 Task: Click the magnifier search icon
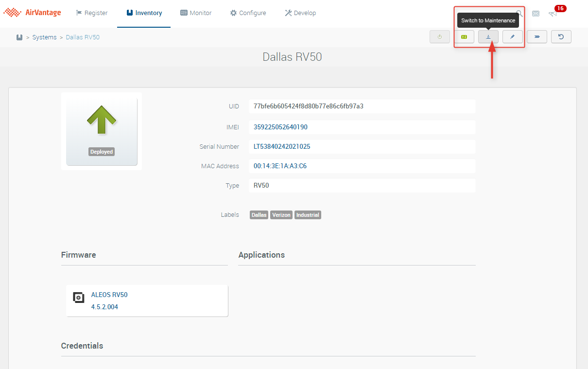point(519,14)
